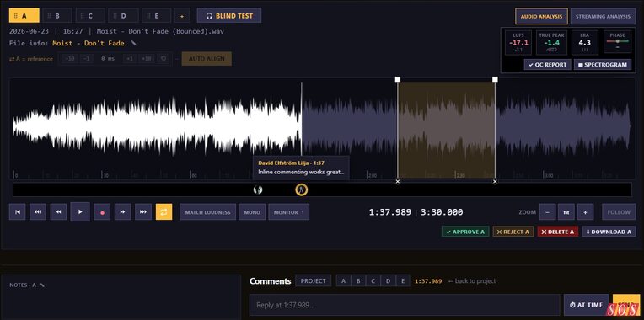The width and height of the screenshot is (644, 320).
Task: Start a BLIND TEST
Action: (229, 16)
